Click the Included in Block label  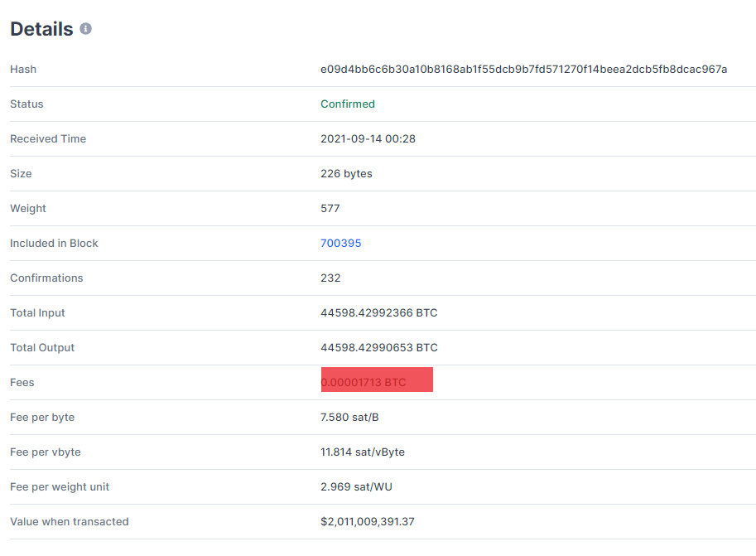coord(54,244)
